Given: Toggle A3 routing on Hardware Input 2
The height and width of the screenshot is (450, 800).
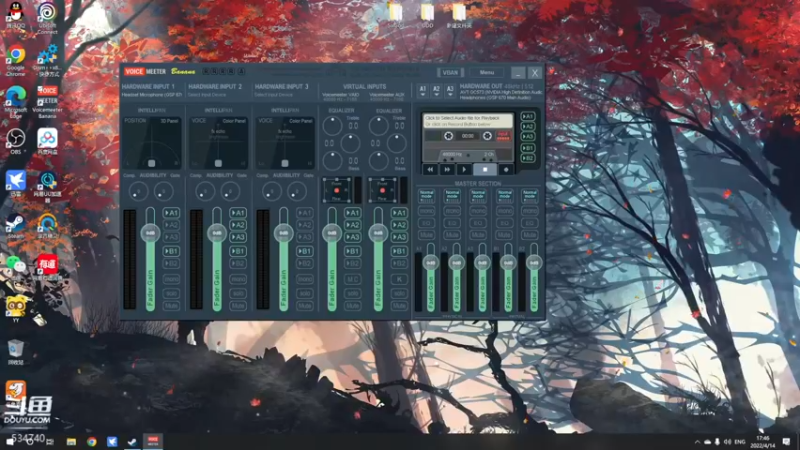Looking at the screenshot, I should pos(238,237).
